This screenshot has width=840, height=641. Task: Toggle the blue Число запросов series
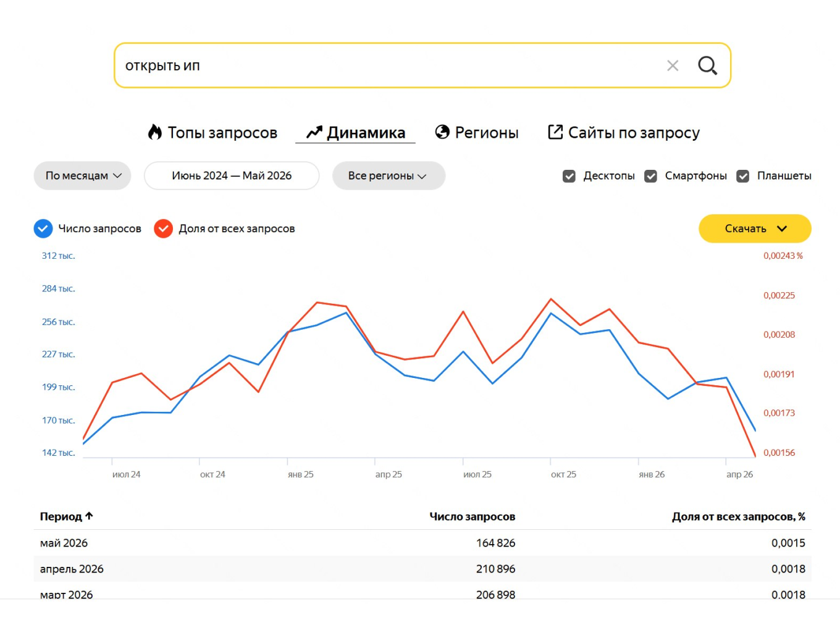click(43, 228)
